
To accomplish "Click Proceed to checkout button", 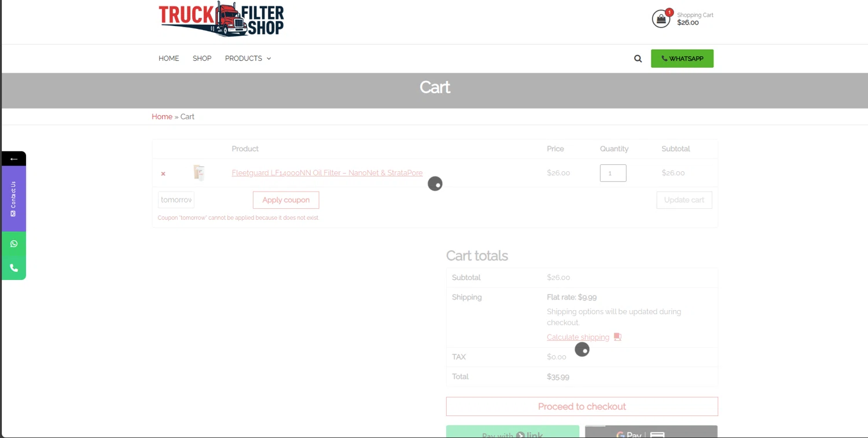I will pyautogui.click(x=582, y=406).
